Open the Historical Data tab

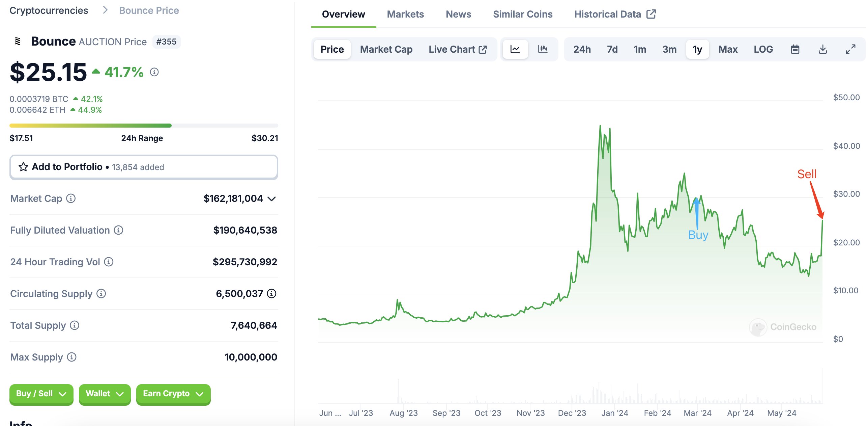pyautogui.click(x=615, y=14)
